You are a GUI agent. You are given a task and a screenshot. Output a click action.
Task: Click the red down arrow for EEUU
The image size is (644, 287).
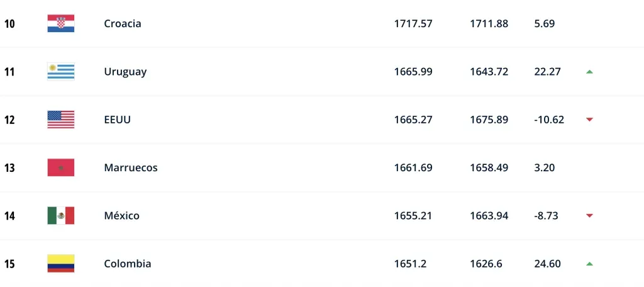click(x=589, y=120)
